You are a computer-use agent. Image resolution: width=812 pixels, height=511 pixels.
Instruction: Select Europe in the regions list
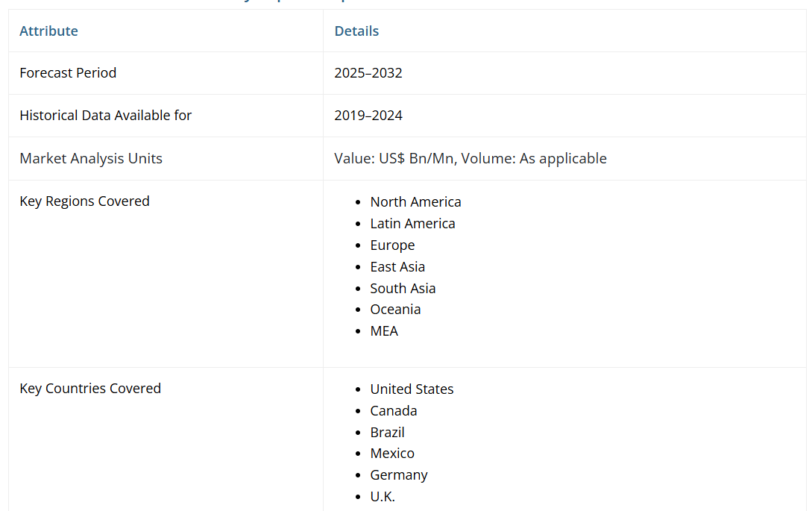[392, 245]
